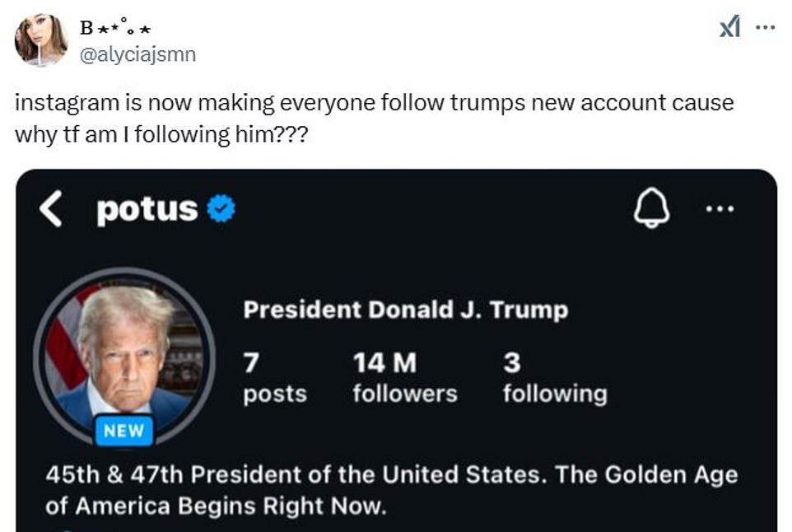Open the notification bell on the potus profile
The image size is (792, 532).
point(653,208)
